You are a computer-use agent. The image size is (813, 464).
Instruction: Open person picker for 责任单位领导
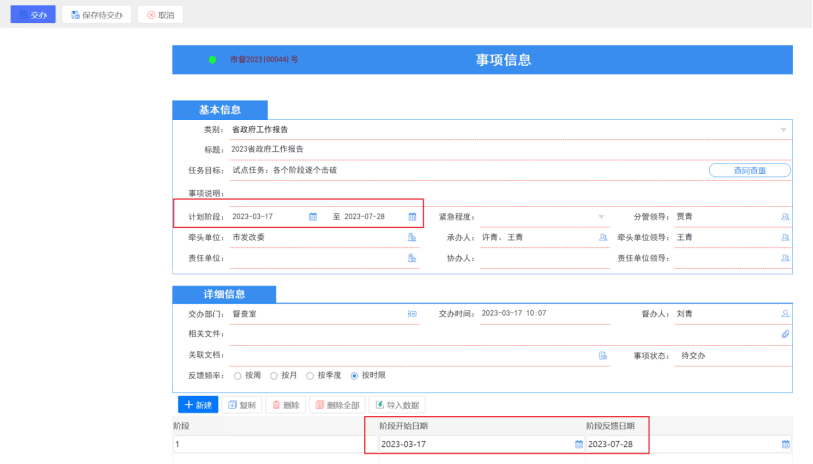click(786, 258)
